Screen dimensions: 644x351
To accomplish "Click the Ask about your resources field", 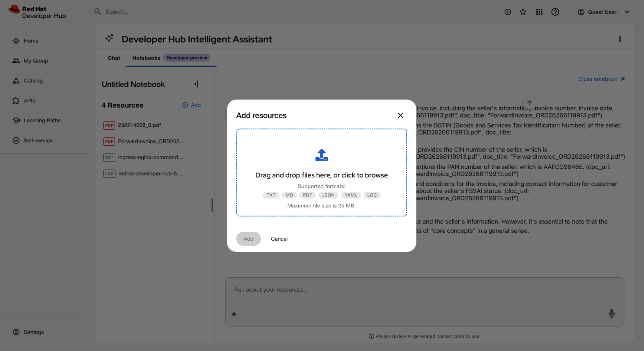I will click(x=424, y=290).
